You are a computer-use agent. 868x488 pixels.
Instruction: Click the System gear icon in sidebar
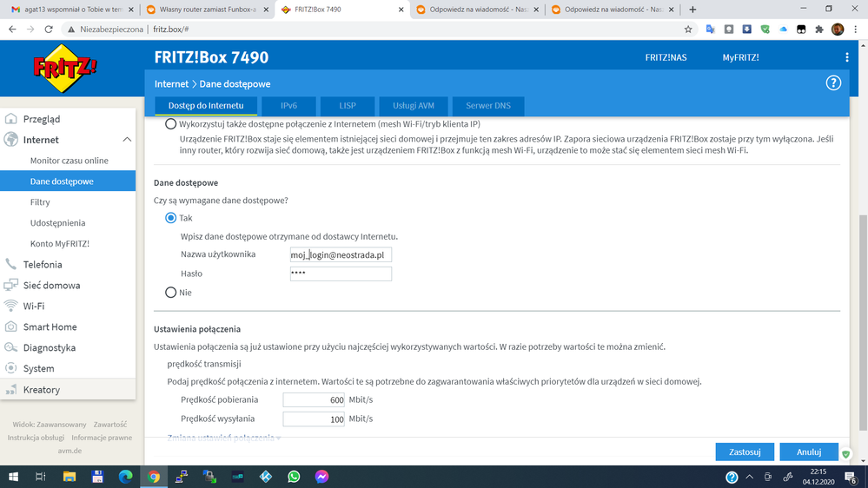pyautogui.click(x=11, y=368)
